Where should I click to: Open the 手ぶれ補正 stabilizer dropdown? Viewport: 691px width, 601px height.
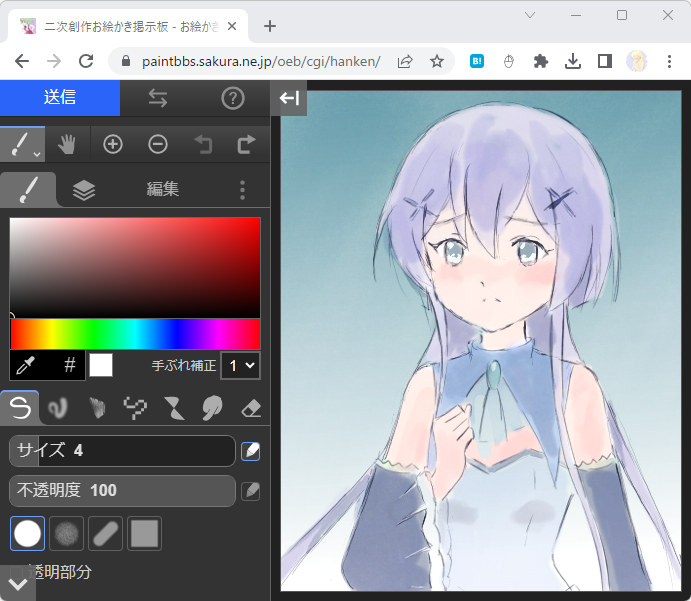(x=241, y=365)
